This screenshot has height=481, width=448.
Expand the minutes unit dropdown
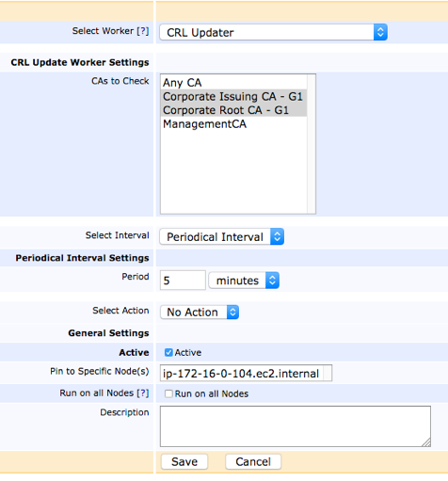244,281
